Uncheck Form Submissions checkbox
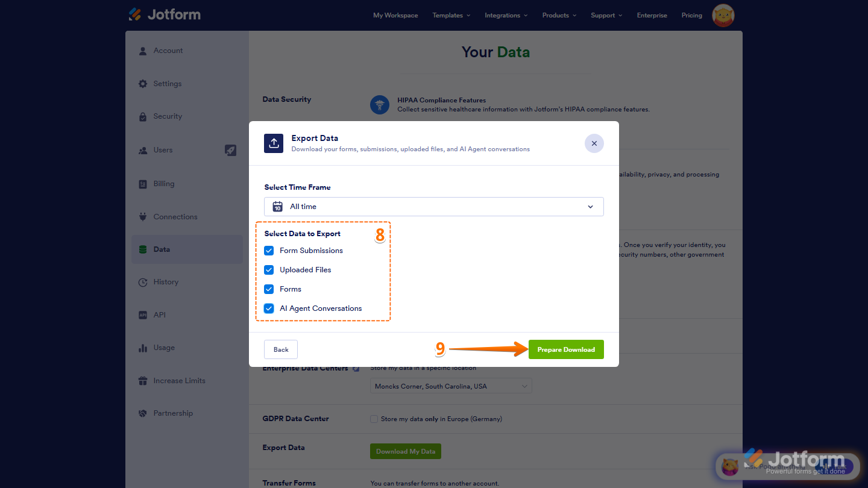This screenshot has height=488, width=868. 269,251
